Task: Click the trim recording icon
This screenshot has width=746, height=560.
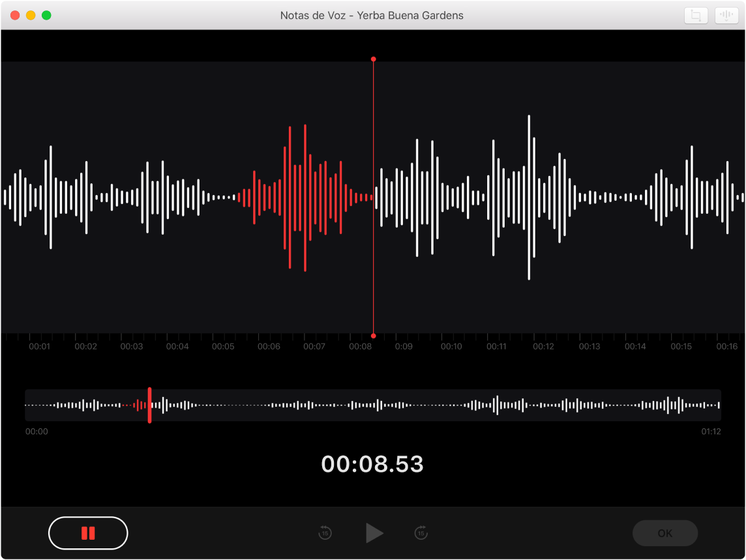Action: [x=696, y=16]
